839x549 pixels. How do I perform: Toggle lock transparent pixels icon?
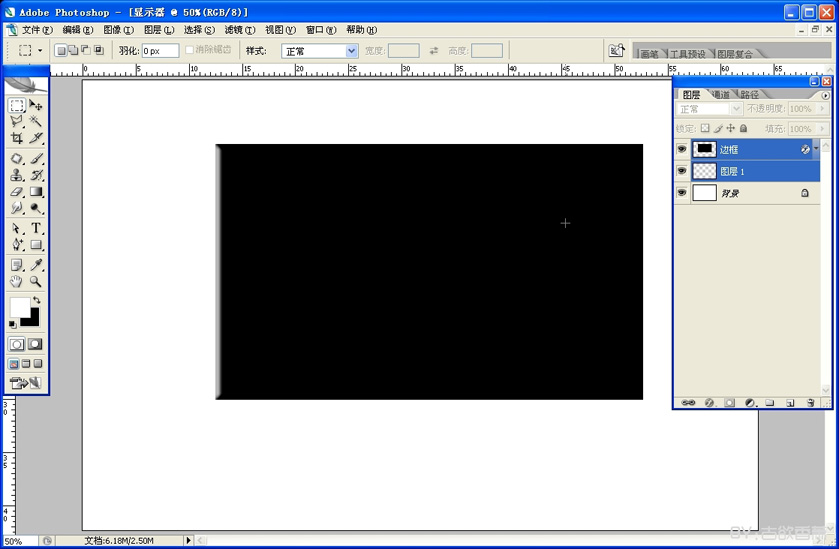click(705, 128)
